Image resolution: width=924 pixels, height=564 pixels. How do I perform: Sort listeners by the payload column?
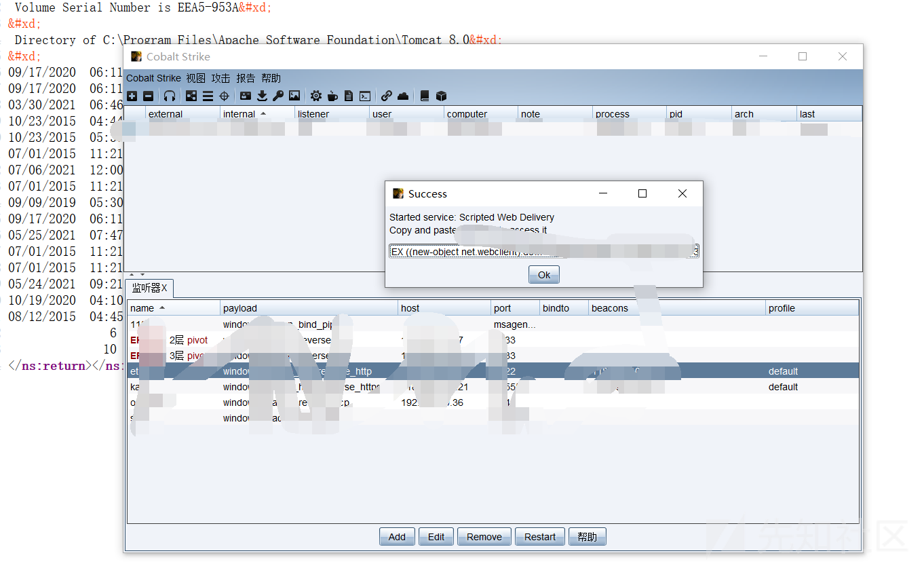[x=309, y=308]
